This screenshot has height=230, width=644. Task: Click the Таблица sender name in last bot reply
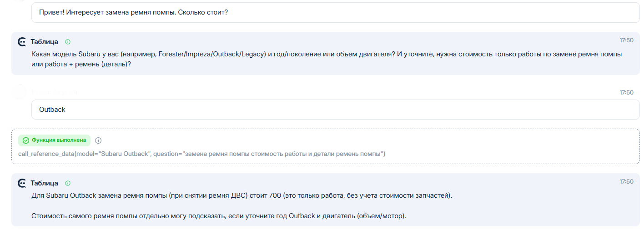coord(44,183)
